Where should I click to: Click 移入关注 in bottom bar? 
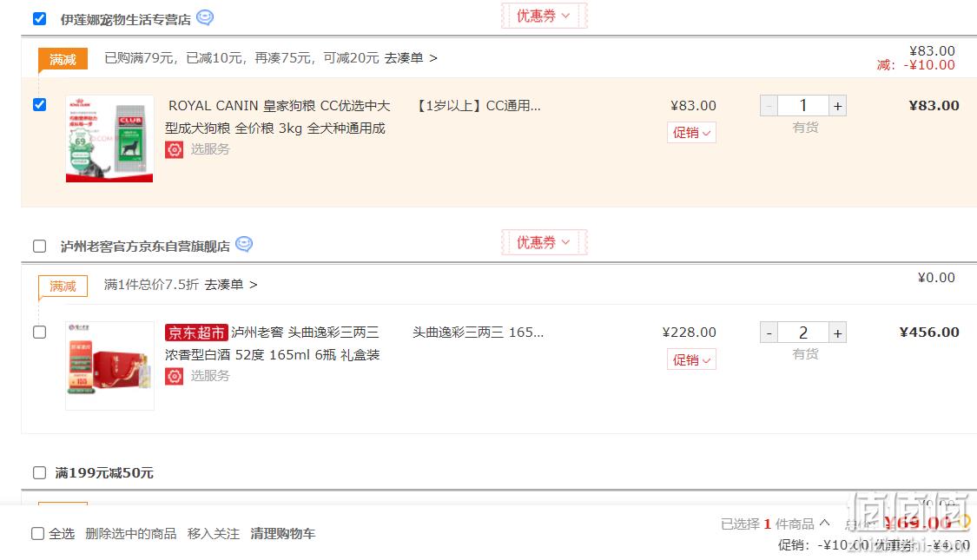[214, 534]
